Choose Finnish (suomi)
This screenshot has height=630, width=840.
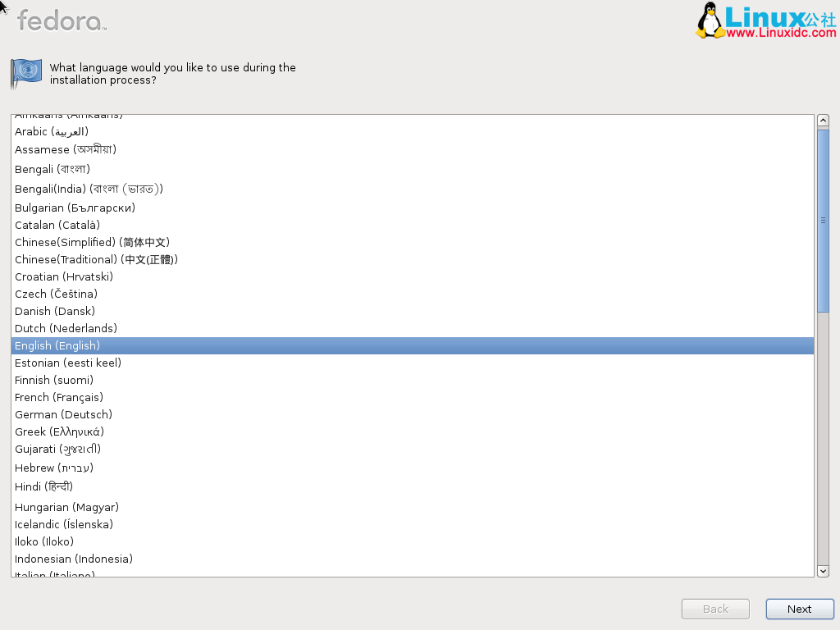[413, 380]
